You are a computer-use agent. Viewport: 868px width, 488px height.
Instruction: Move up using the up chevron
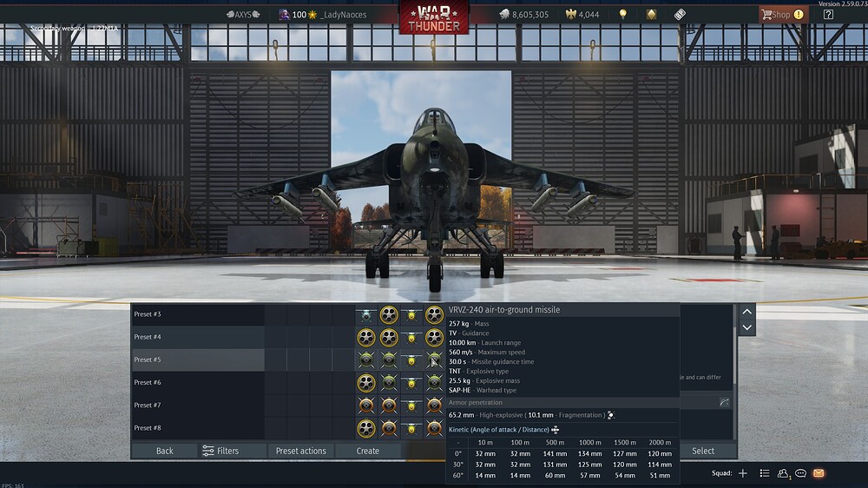pyautogui.click(x=746, y=312)
